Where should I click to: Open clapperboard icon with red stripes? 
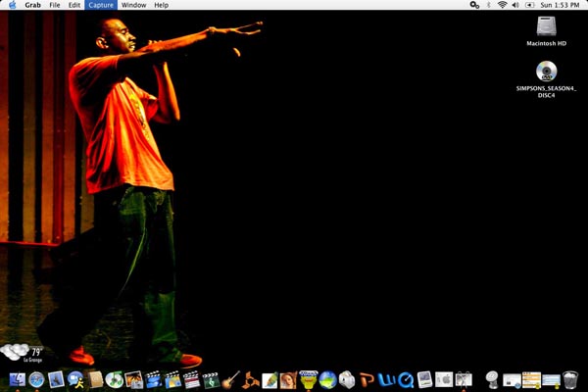(x=192, y=380)
